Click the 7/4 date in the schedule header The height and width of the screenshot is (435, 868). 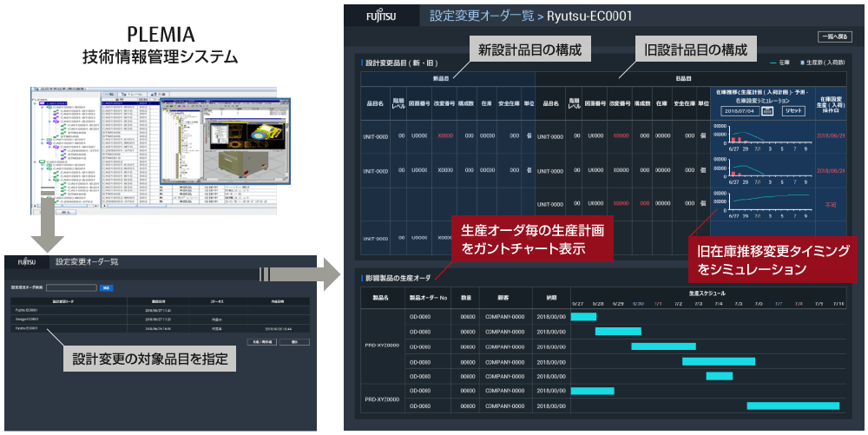pos(719,304)
